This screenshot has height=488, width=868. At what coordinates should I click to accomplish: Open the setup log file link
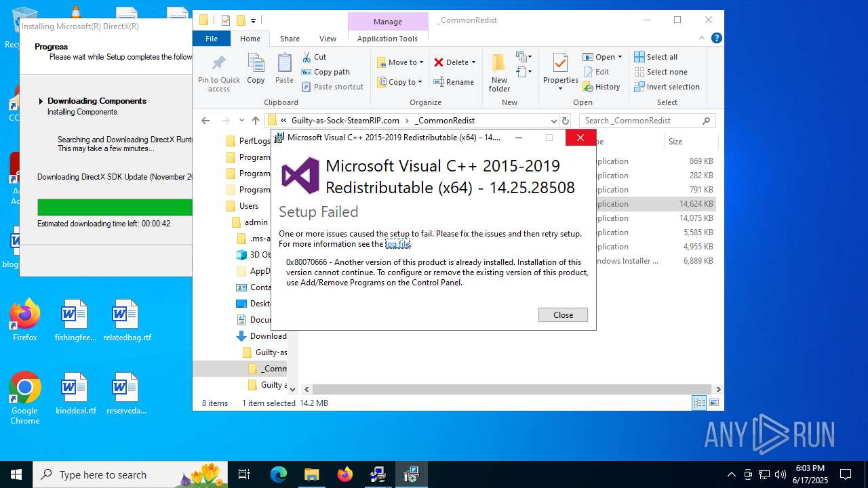click(397, 244)
